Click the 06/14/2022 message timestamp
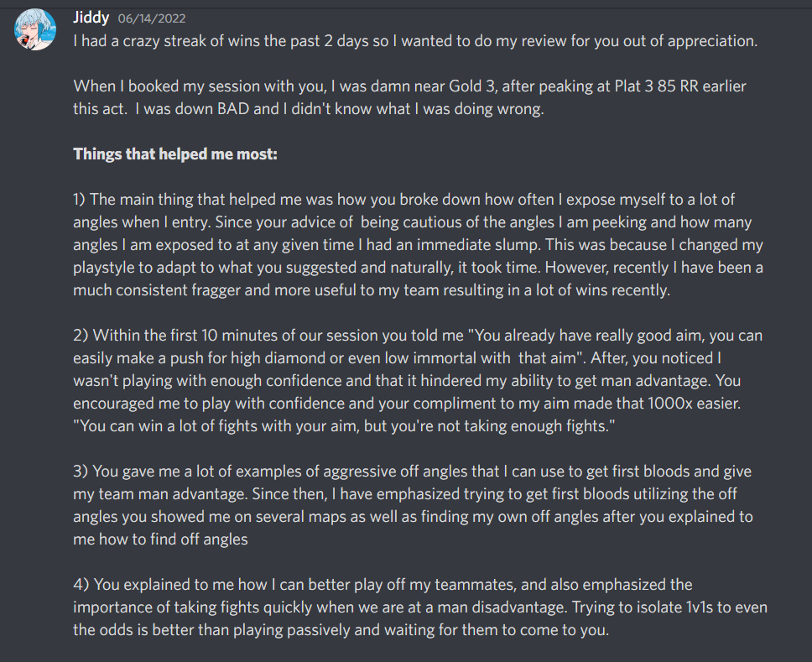This screenshot has height=662, width=812. [x=153, y=18]
